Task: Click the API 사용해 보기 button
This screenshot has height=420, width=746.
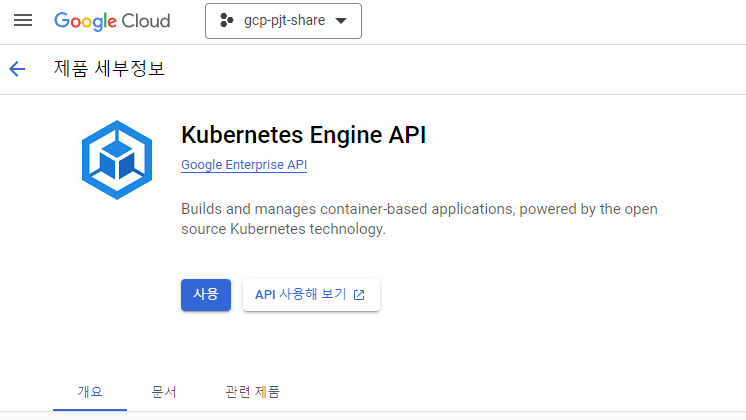Action: [311, 295]
